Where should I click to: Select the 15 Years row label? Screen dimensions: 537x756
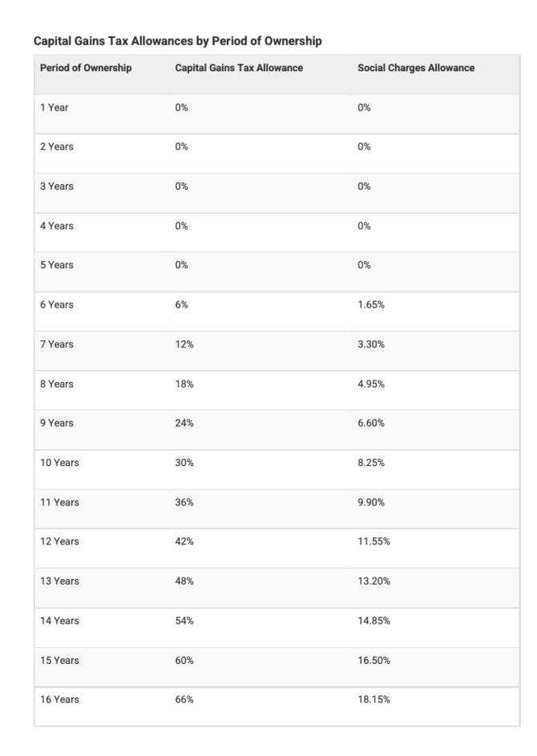tap(59, 660)
